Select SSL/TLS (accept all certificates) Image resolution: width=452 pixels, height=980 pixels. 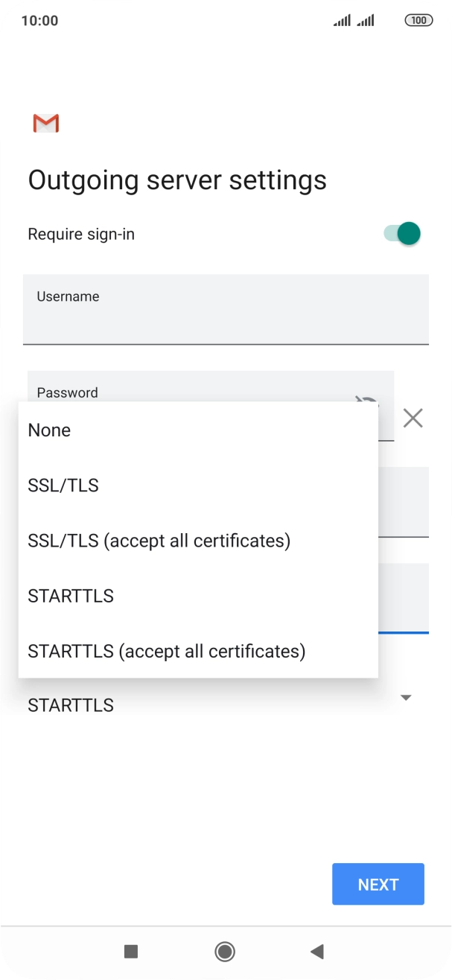(159, 541)
